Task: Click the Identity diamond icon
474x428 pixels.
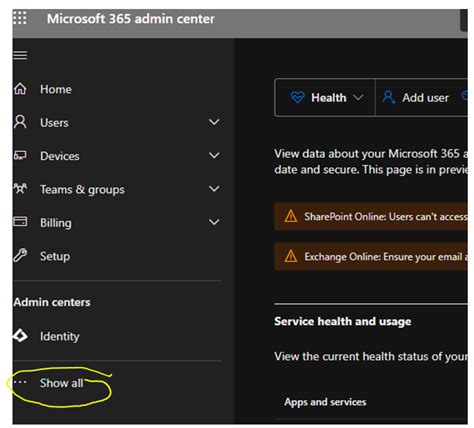Action: coord(20,336)
